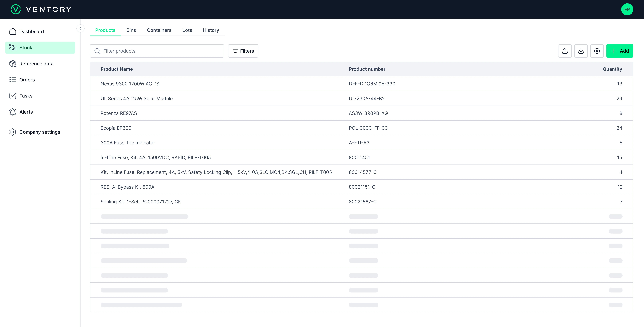Open Dashboard from the sidebar

[32, 31]
